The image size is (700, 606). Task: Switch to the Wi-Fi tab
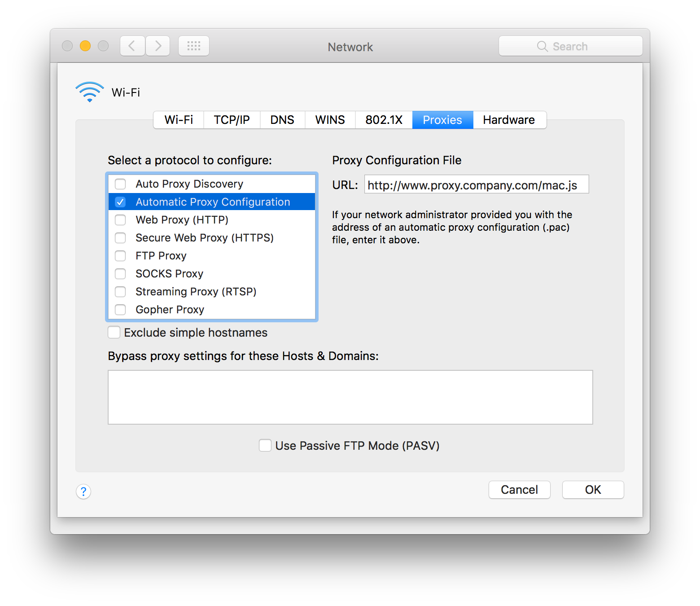coord(179,120)
